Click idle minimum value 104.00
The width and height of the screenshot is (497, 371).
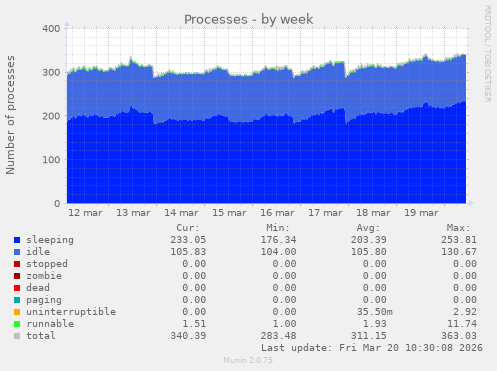coord(278,252)
